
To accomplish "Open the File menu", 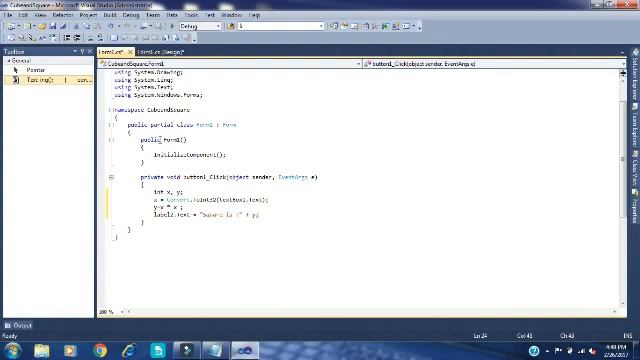I will point(7,15).
